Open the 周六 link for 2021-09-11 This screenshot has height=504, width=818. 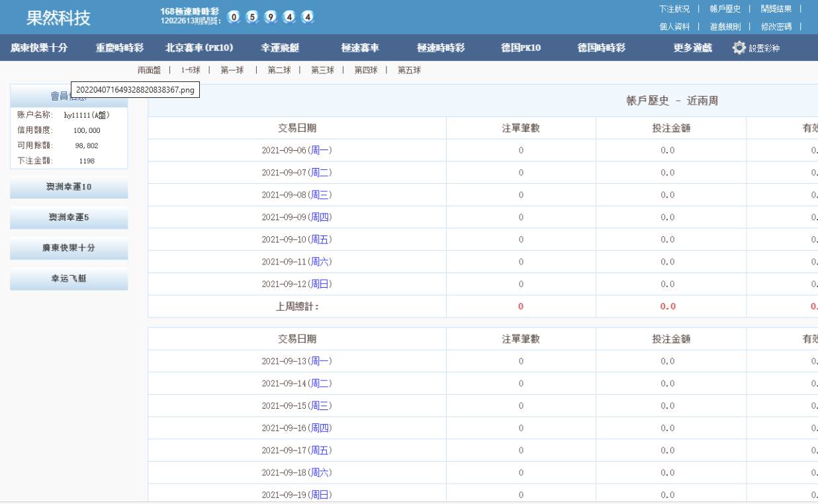[x=320, y=262]
